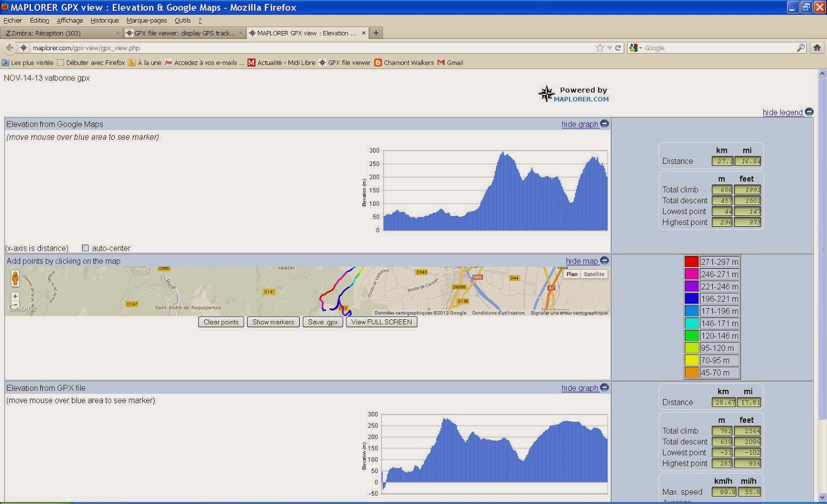Open the Outils menu
This screenshot has width=827, height=504.
182,21
